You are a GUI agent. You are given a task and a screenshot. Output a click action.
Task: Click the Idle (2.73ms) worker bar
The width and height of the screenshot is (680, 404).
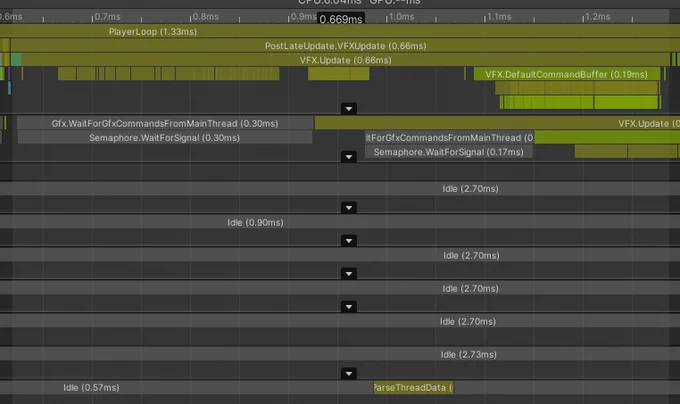[x=340, y=354]
